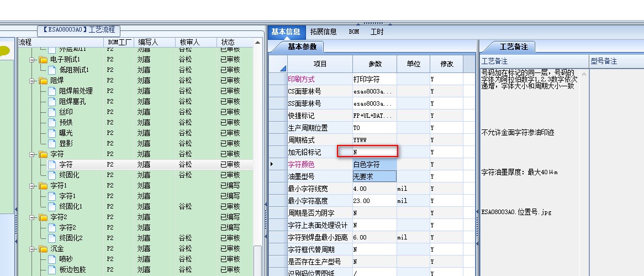
Task: Collapse the 电子测试1 tree node
Action: pyautogui.click(x=31, y=60)
